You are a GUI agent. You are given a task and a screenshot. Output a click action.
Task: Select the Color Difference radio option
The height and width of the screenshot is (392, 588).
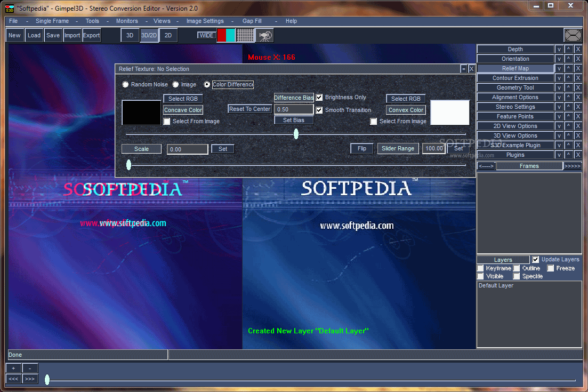coord(207,84)
